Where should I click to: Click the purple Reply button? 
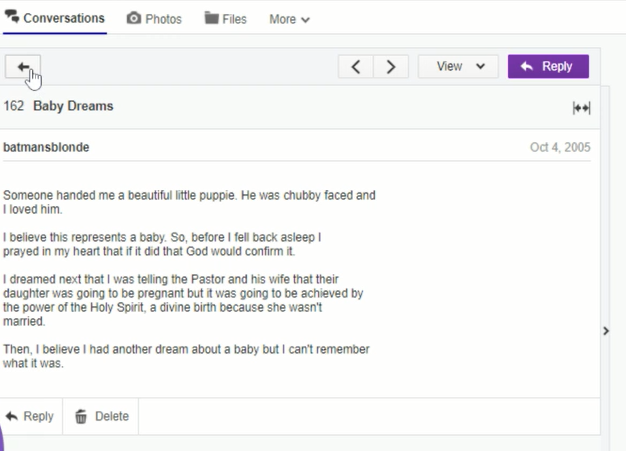tap(548, 66)
